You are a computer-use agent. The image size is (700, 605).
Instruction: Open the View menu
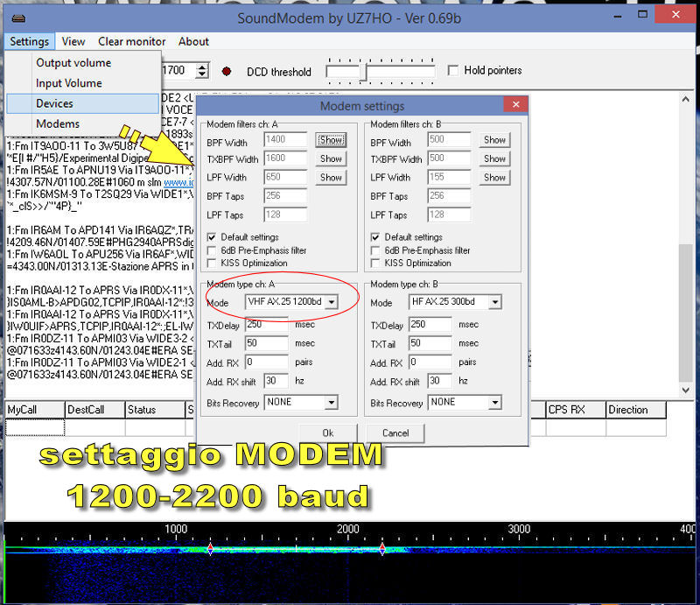[x=73, y=41]
